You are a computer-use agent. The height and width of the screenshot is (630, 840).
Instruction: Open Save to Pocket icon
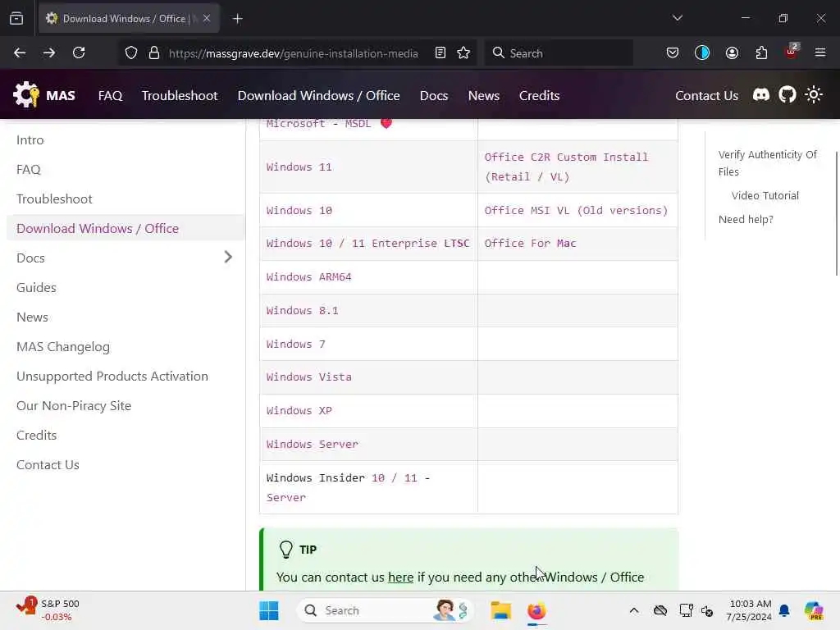tap(673, 53)
